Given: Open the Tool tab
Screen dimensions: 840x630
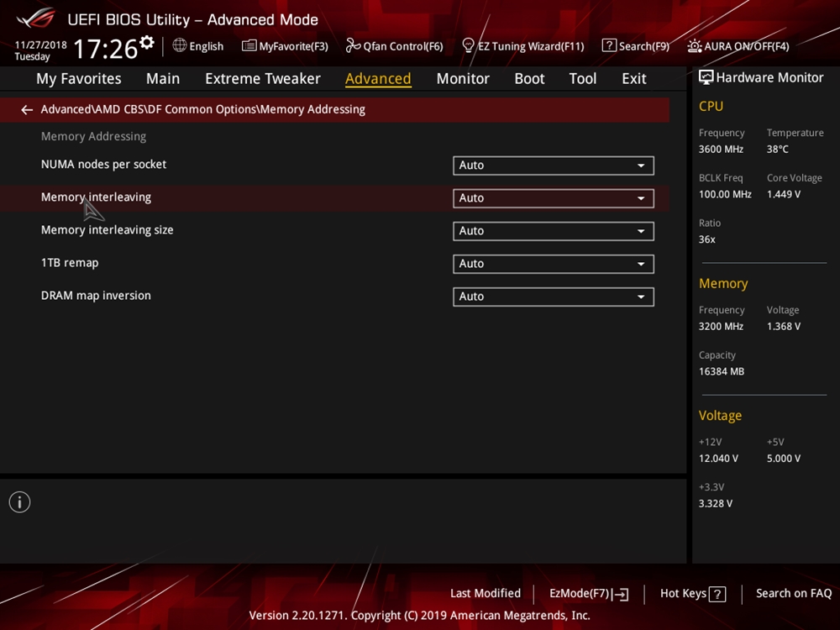Looking at the screenshot, I should (x=582, y=79).
